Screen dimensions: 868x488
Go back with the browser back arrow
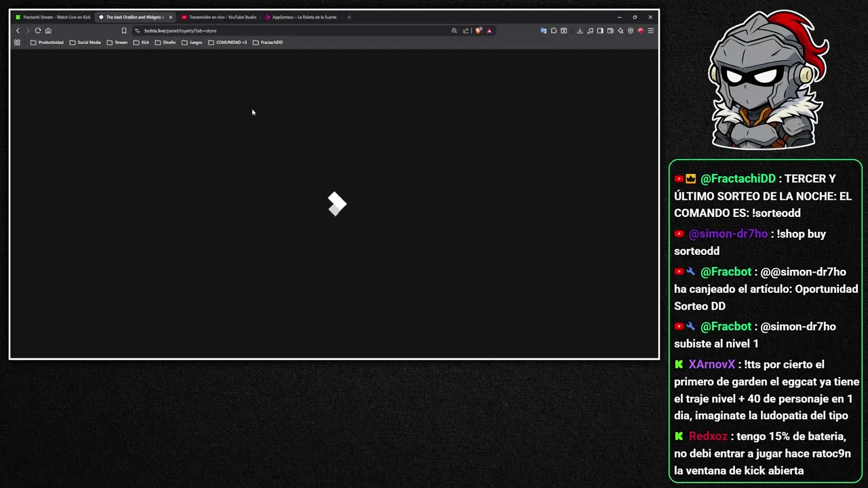(x=18, y=30)
